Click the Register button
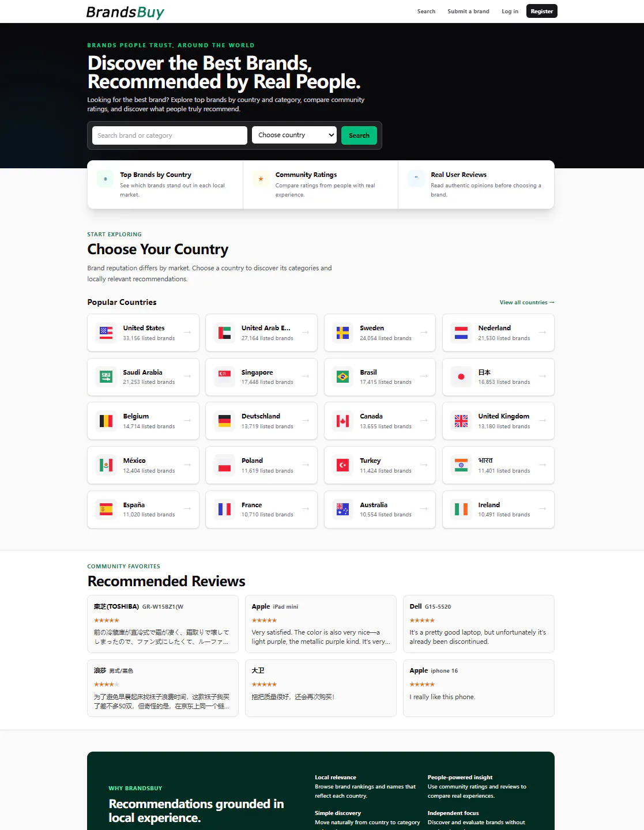This screenshot has height=830, width=644. [542, 11]
